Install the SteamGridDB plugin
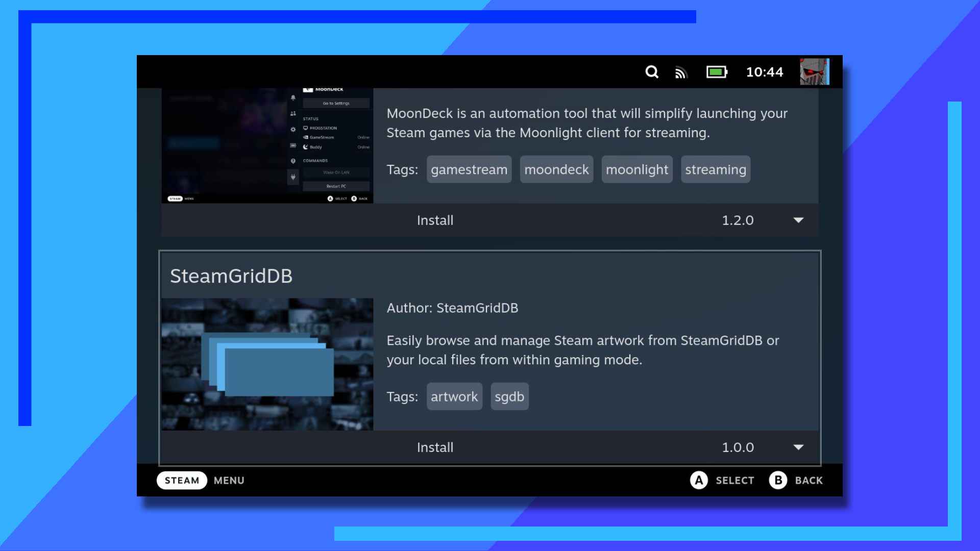 coord(435,447)
